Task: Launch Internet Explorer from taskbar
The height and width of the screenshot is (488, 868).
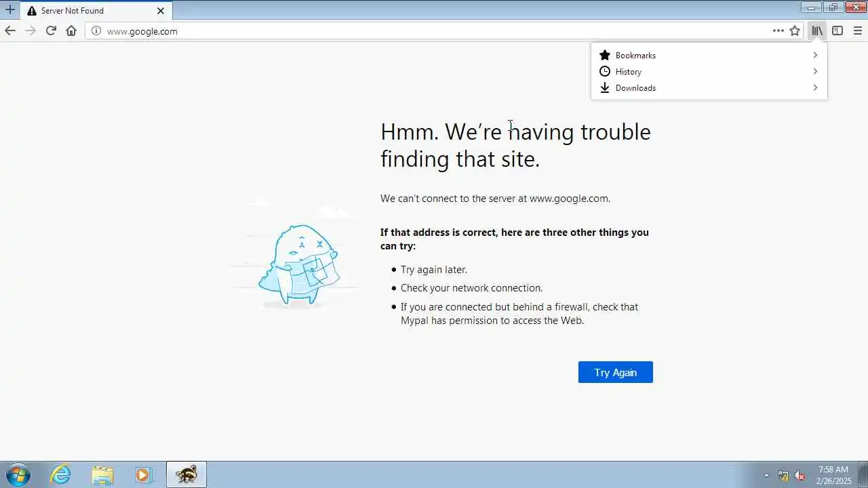Action: click(61, 474)
